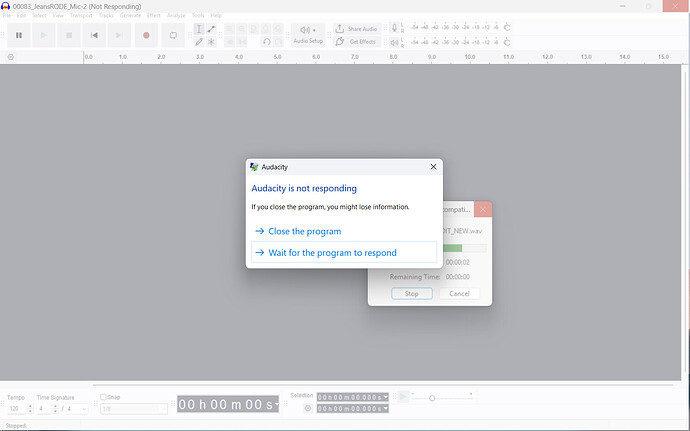Open the time signature denominator dropdown
The height and width of the screenshot is (431, 690).
[77, 409]
